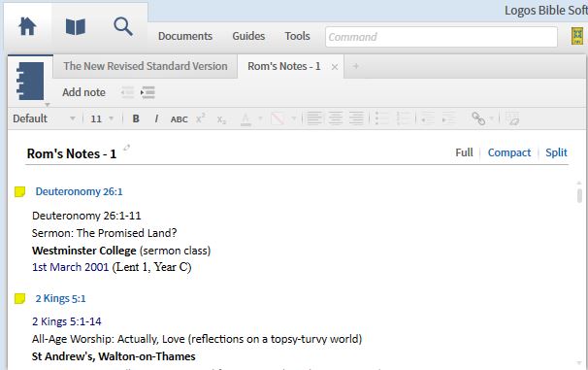Click Rom's Notes - 1 document title
The image size is (588, 370).
point(72,153)
